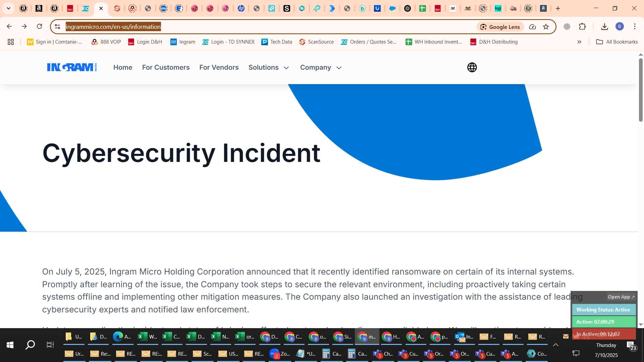This screenshot has width=644, height=362.
Task: Open the For Customers navigation link
Action: (166, 67)
